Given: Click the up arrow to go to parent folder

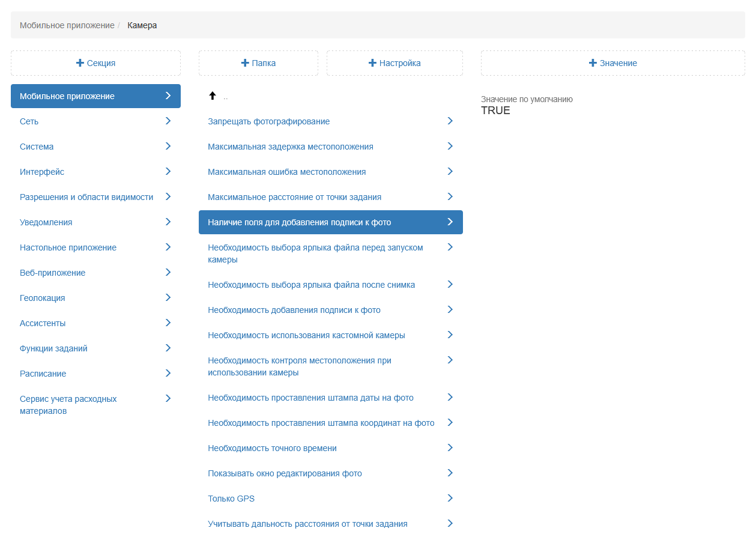Looking at the screenshot, I should (x=212, y=96).
